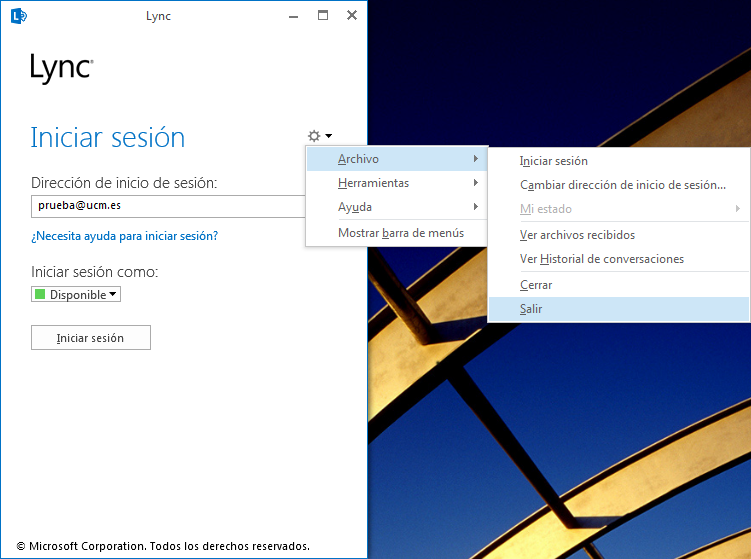Open the Disponible status dropdown
Viewport: 751px width, 559px height.
(76, 294)
